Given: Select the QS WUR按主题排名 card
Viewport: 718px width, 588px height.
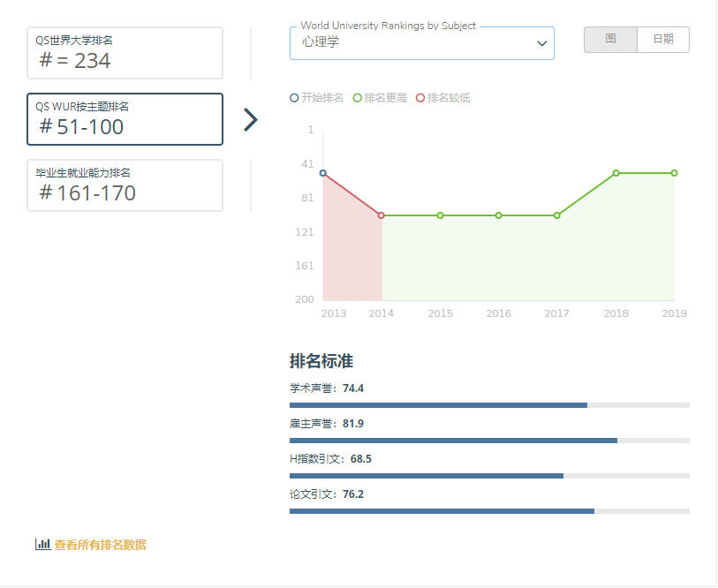Looking at the screenshot, I should tap(125, 119).
